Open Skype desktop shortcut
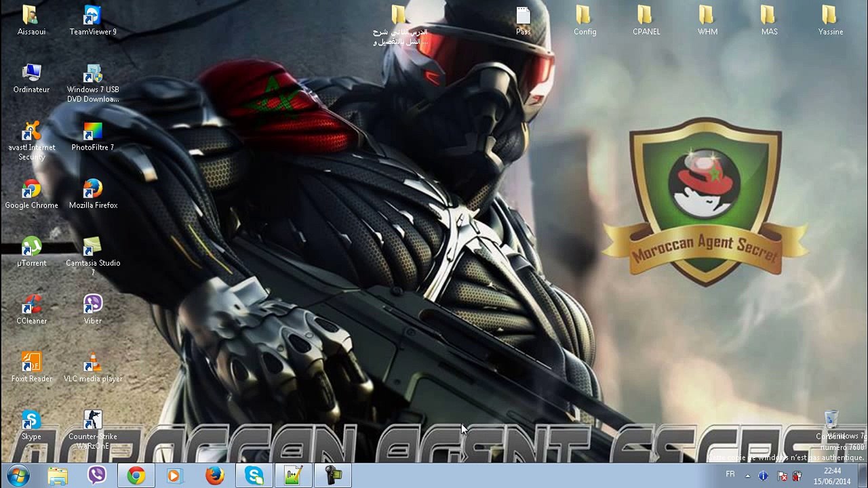Viewport: 868px width, 488px height. (x=31, y=426)
